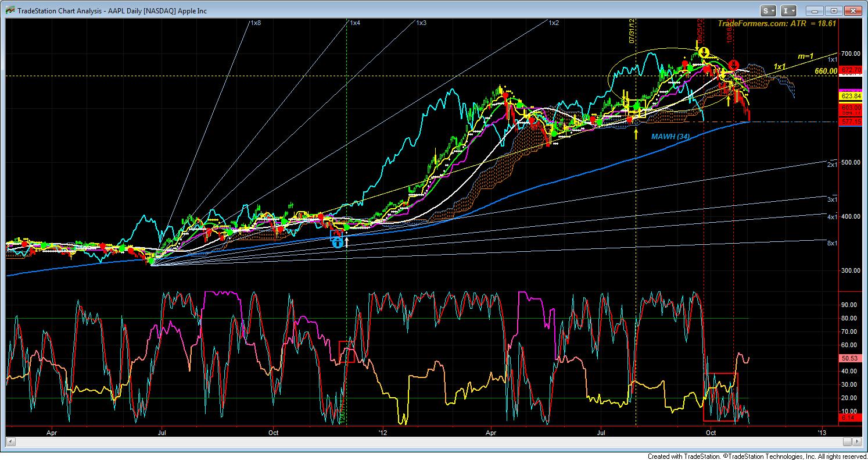868x460 pixels.
Task: Click the 400.00 price axis value
Action: coord(850,216)
